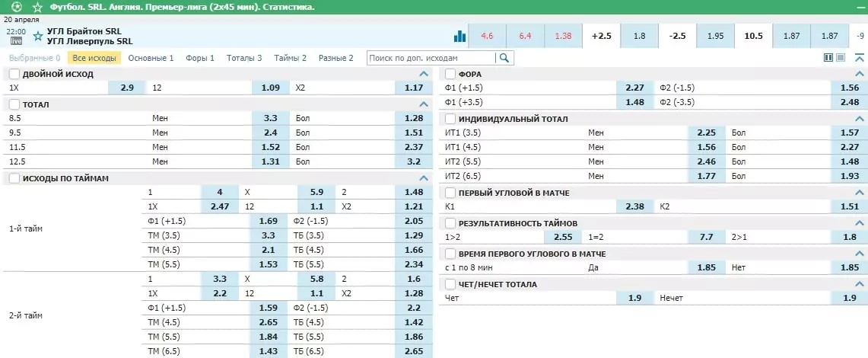Switch to single-column layout view icon

840,58
